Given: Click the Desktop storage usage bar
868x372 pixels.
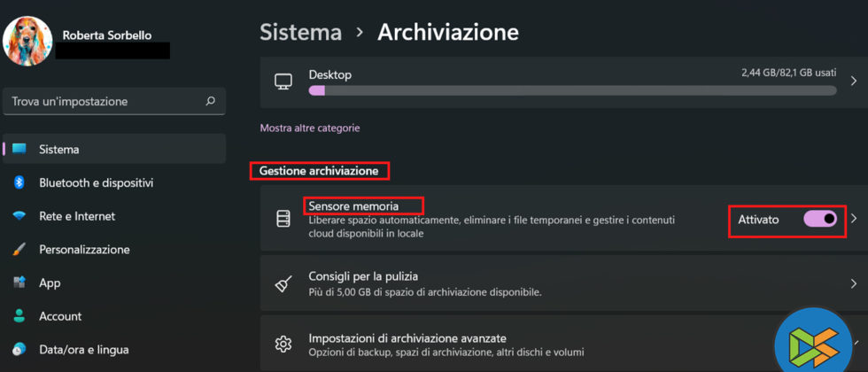Looking at the screenshot, I should pyautogui.click(x=571, y=90).
